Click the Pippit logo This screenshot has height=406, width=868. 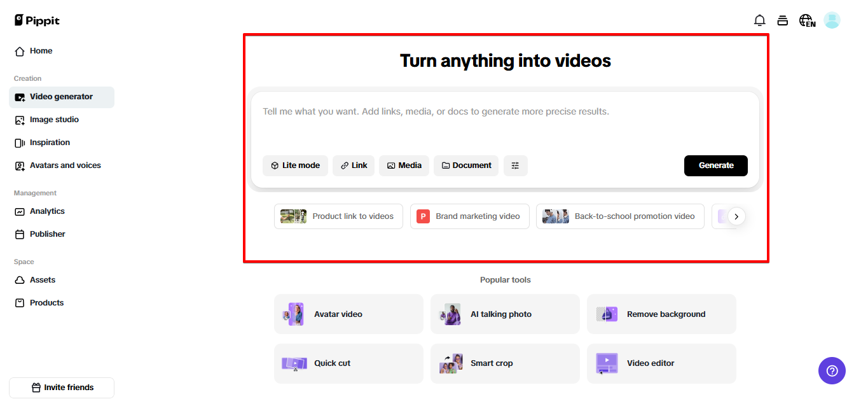36,20
